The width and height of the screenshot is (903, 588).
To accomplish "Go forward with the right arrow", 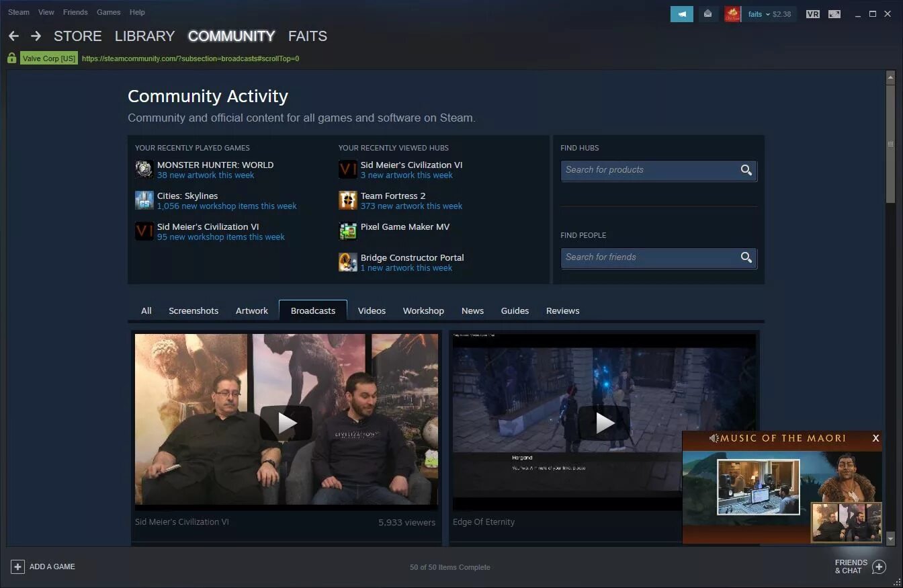I will [x=36, y=36].
